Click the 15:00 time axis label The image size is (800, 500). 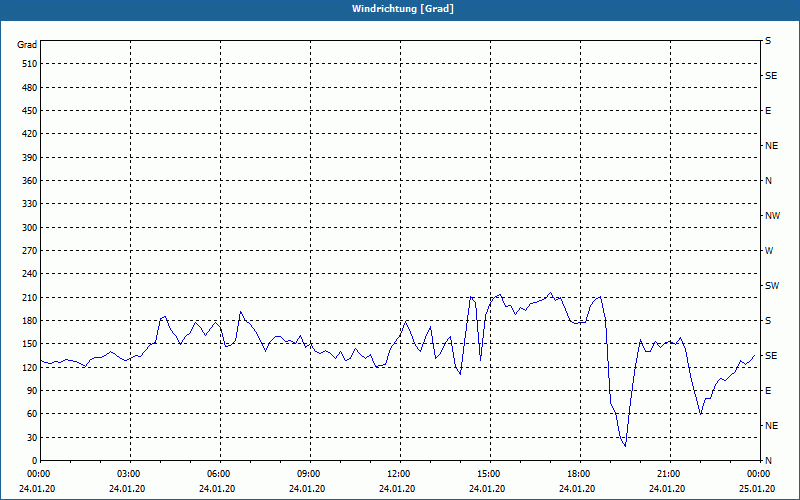point(488,474)
